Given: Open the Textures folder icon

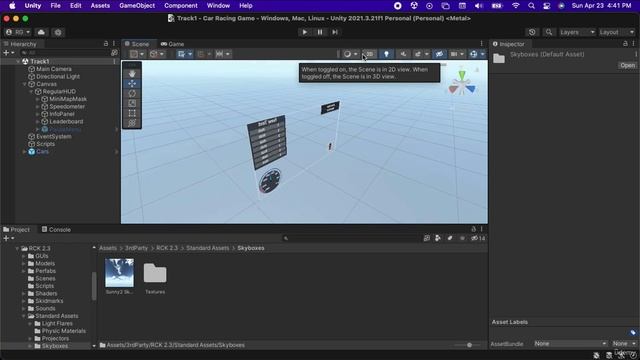Looking at the screenshot, I should point(155,273).
